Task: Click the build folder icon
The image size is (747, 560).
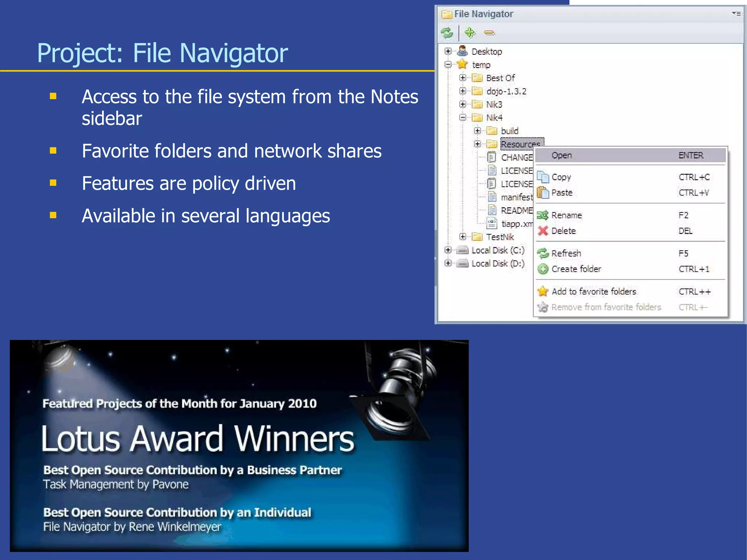Action: click(x=492, y=131)
